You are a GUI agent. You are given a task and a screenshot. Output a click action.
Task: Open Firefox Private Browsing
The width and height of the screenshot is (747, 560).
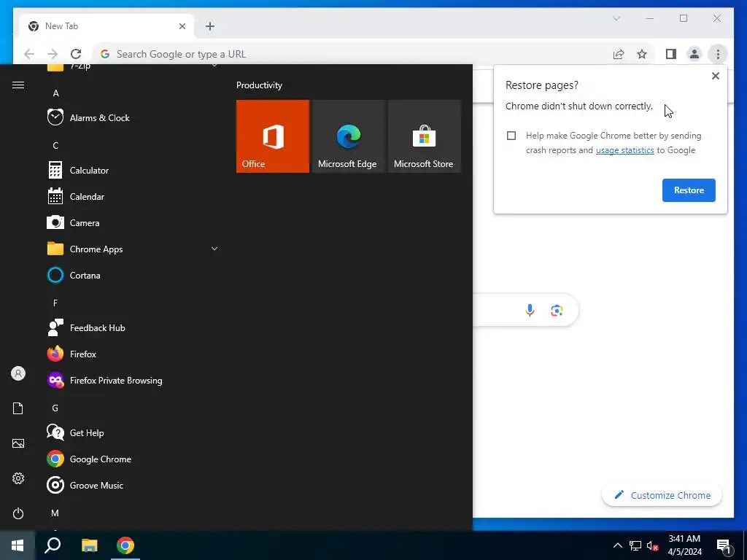134,380
